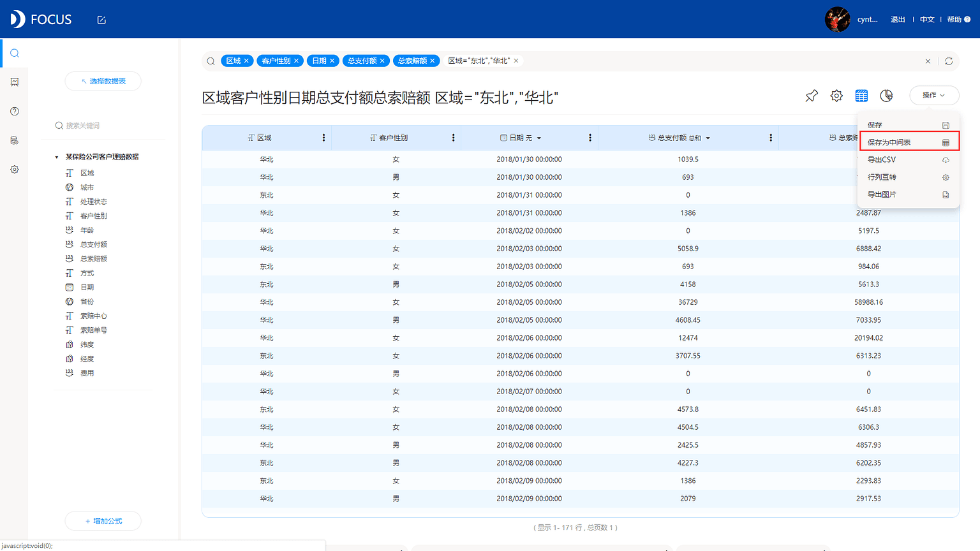Screen dimensions: 980x551
Task: Open the pinboard icon in the left sidebar
Action: 14,82
